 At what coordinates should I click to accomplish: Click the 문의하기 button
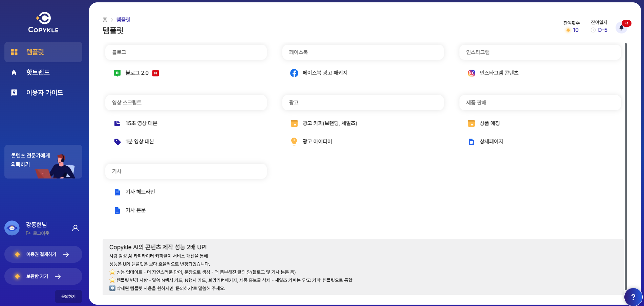tap(68, 297)
